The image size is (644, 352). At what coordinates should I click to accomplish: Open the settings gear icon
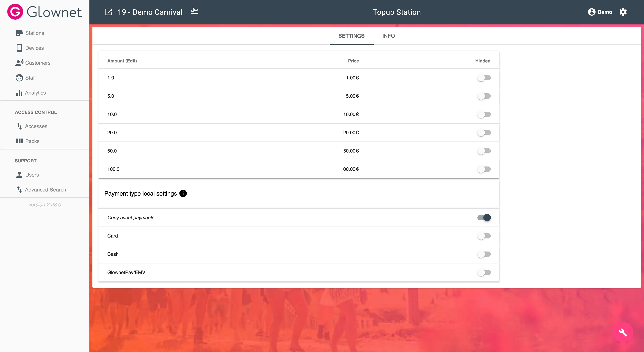click(x=623, y=12)
